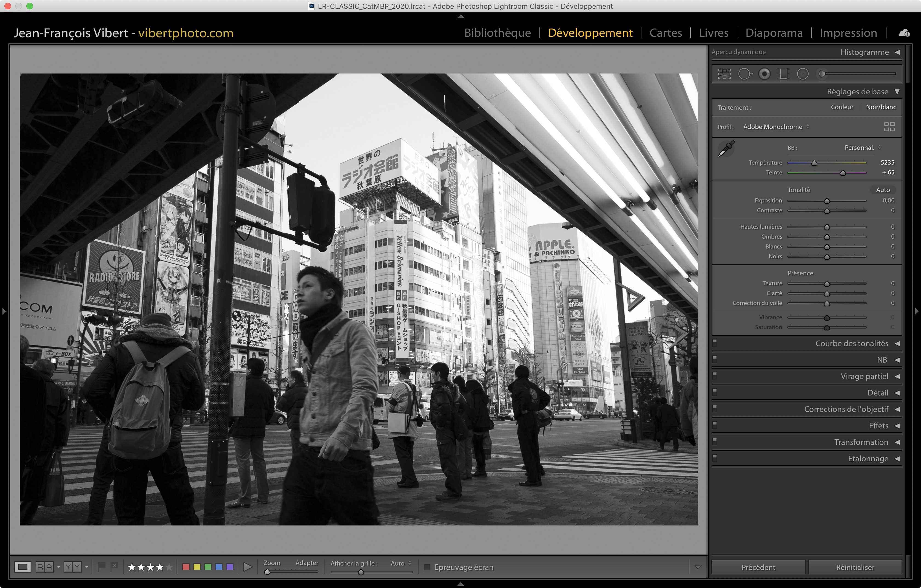921x588 pixels.
Task: Pick the white balance eyedropper
Action: pos(726,148)
